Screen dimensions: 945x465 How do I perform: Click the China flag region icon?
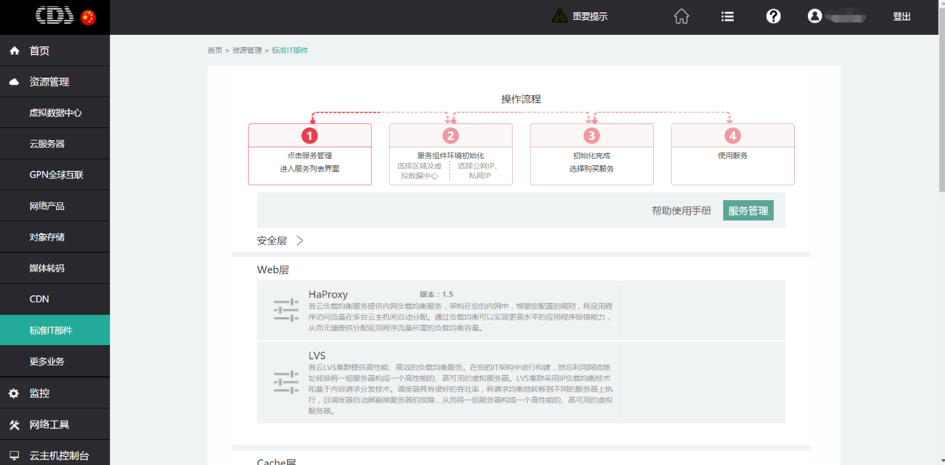point(88,17)
